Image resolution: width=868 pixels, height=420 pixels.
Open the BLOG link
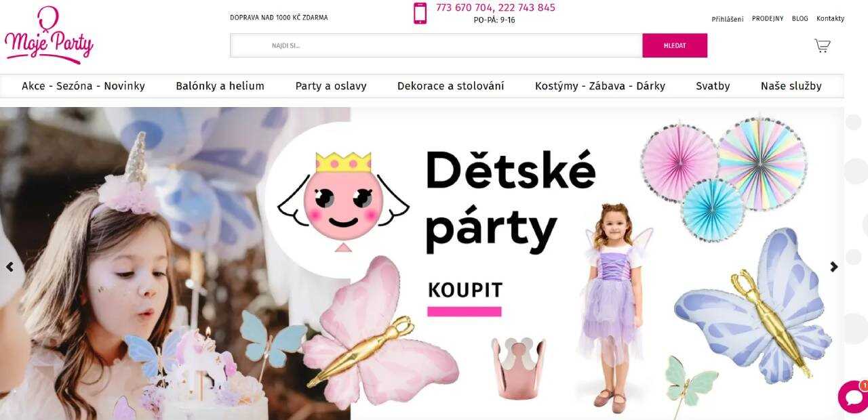pyautogui.click(x=800, y=19)
